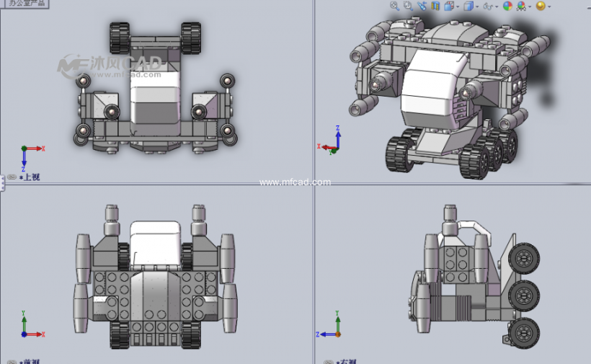Select the Zoom to Area tool
The height and width of the screenshot is (364, 591).
[408, 6]
